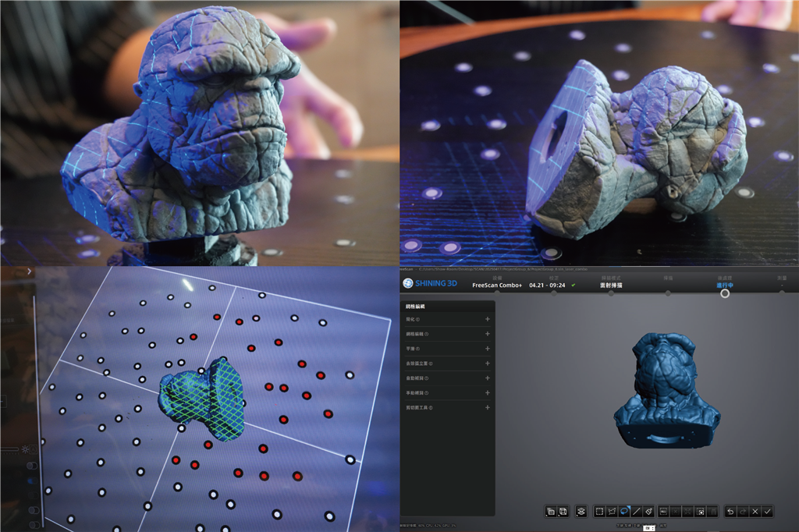Click the select all icon
The image size is (799, 532).
click(663, 511)
